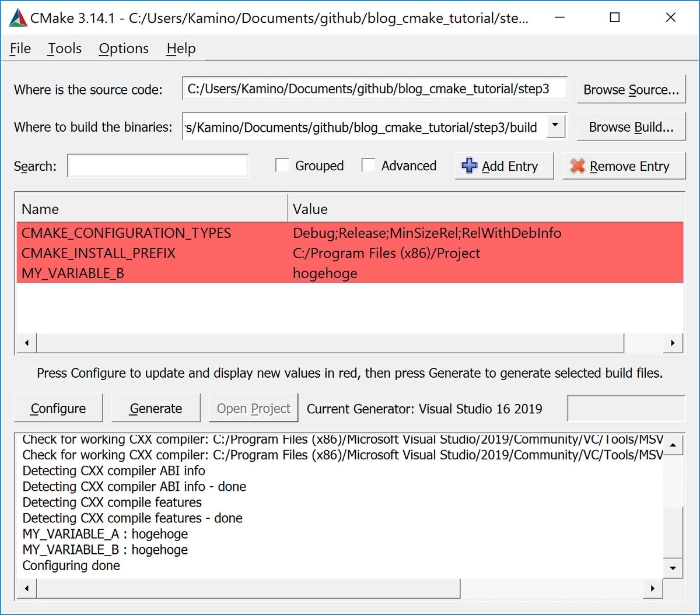The image size is (700, 615).
Task: Open the Tools menu
Action: pos(65,48)
